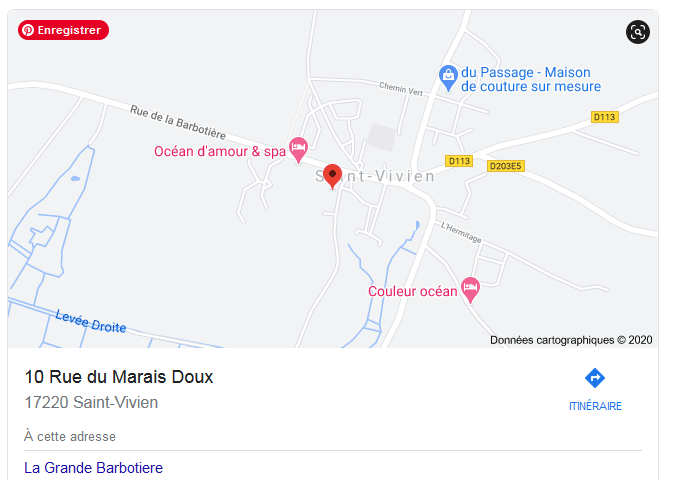This screenshot has height=480, width=673.
Task: Click the Pinterest Enregistrer button
Action: point(63,30)
